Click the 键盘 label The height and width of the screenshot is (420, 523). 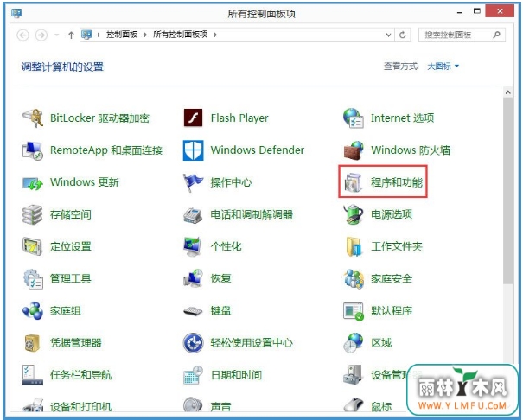pos(220,310)
